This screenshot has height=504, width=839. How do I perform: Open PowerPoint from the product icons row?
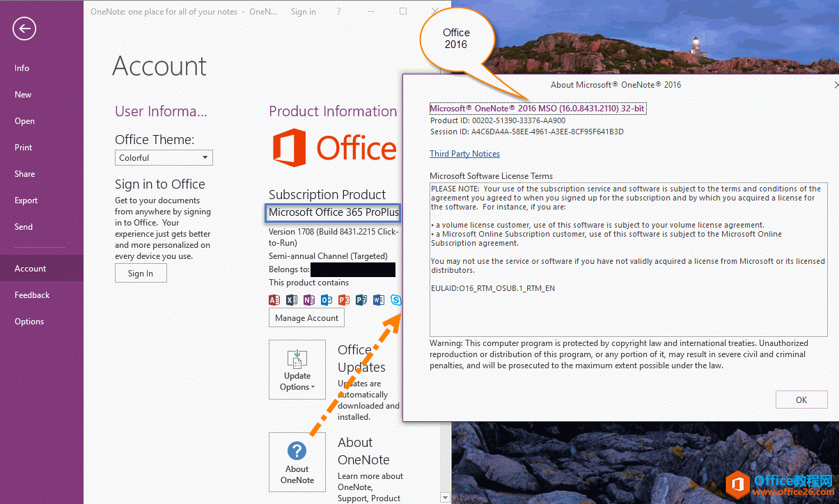(x=344, y=299)
